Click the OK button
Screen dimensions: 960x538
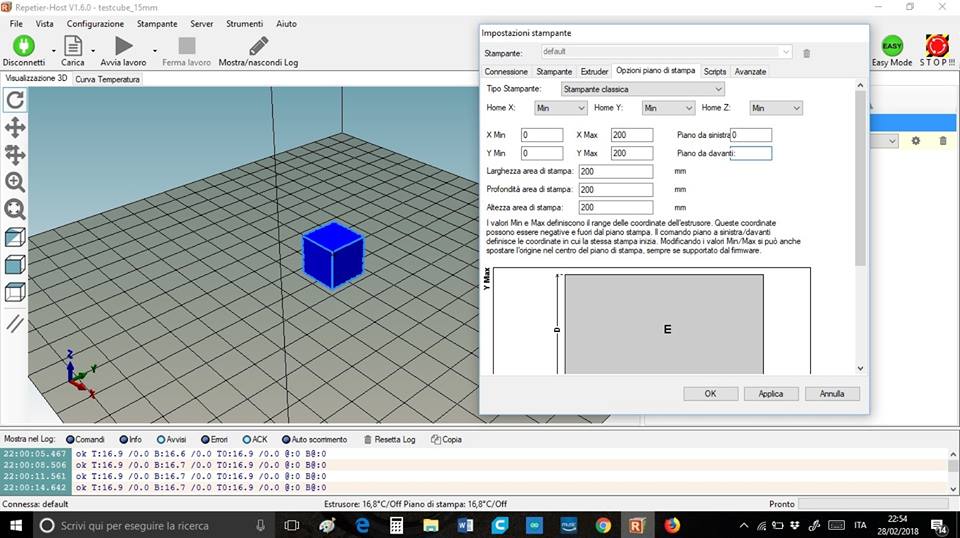(710, 394)
